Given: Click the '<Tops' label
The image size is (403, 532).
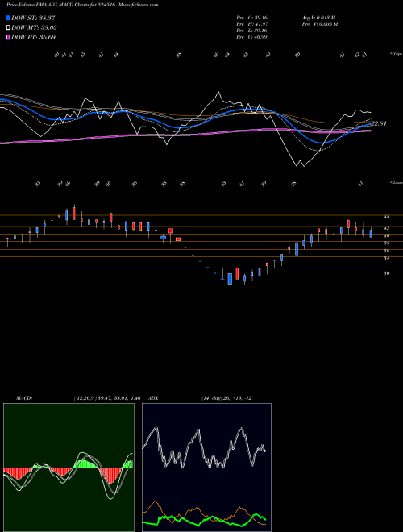Looking at the screenshot, I should [397, 54].
